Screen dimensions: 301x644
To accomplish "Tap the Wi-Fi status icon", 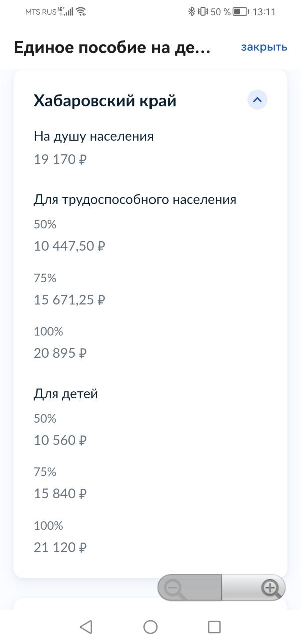I will point(81,12).
